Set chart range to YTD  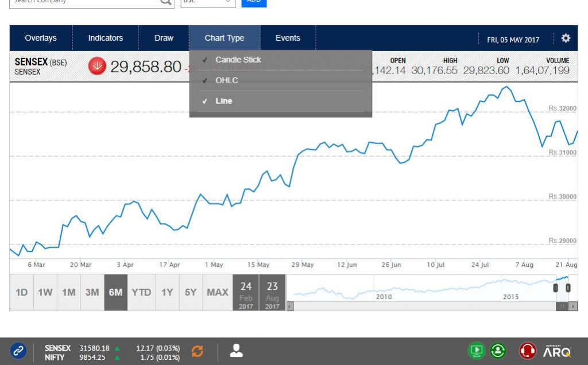click(141, 293)
